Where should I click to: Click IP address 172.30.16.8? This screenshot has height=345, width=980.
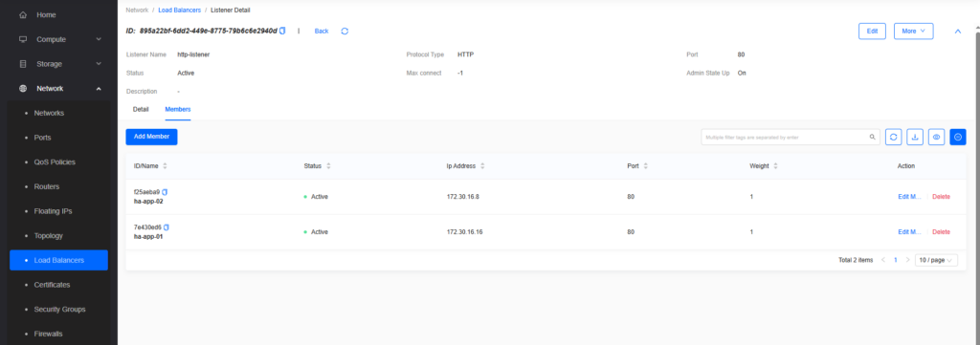pos(462,197)
